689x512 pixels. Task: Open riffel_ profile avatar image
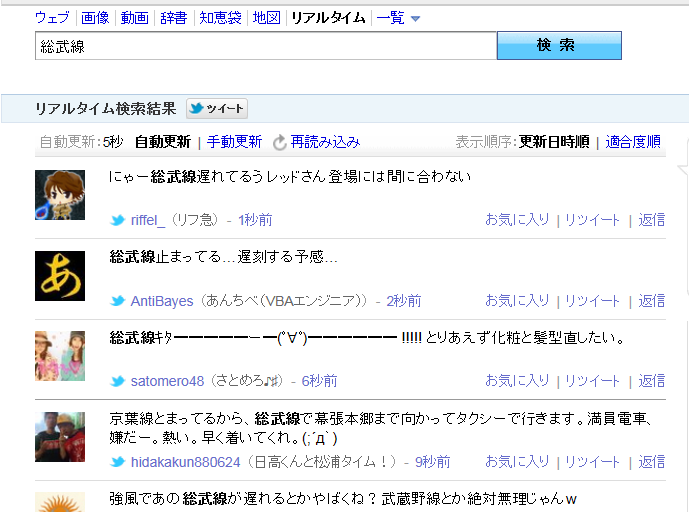pyautogui.click(x=60, y=195)
